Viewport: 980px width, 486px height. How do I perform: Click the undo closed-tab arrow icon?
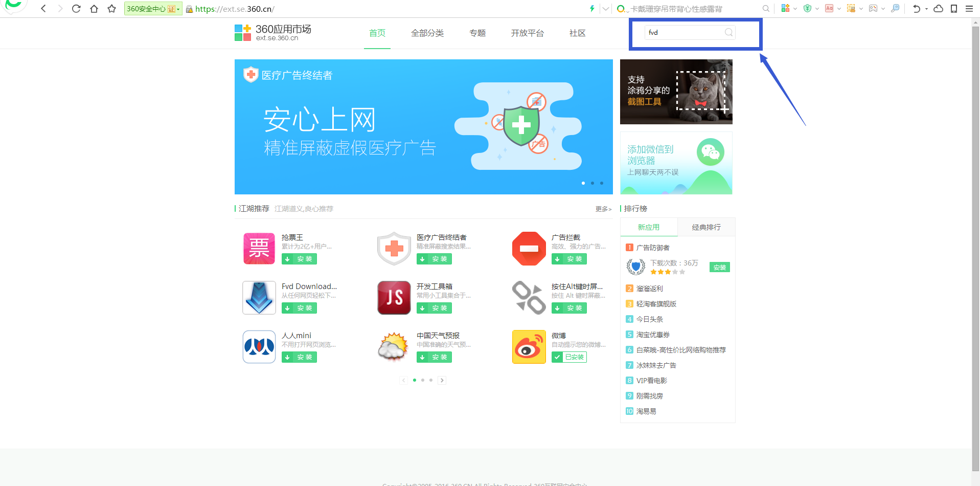917,9
